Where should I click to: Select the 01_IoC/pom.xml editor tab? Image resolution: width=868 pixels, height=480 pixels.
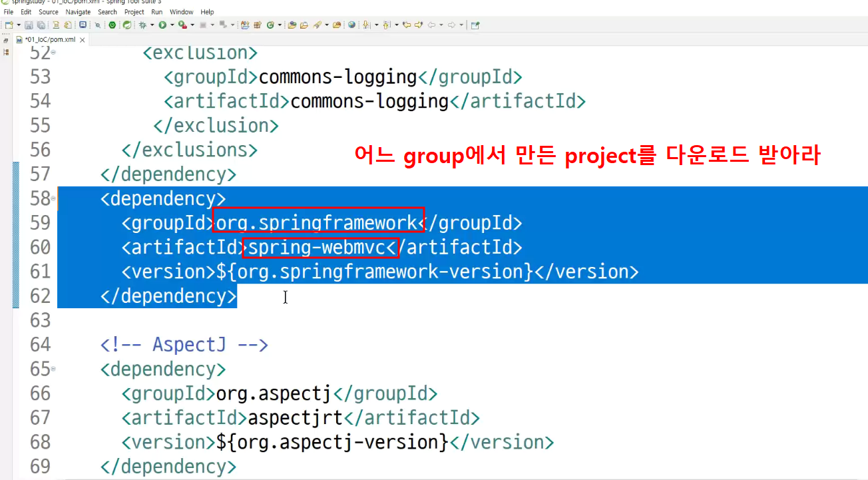click(x=50, y=40)
